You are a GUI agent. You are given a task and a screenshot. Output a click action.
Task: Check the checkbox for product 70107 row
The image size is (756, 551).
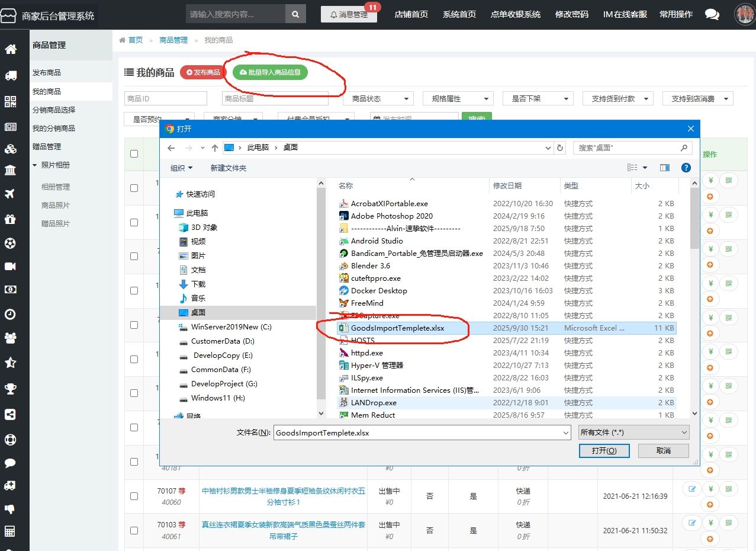[x=134, y=496]
